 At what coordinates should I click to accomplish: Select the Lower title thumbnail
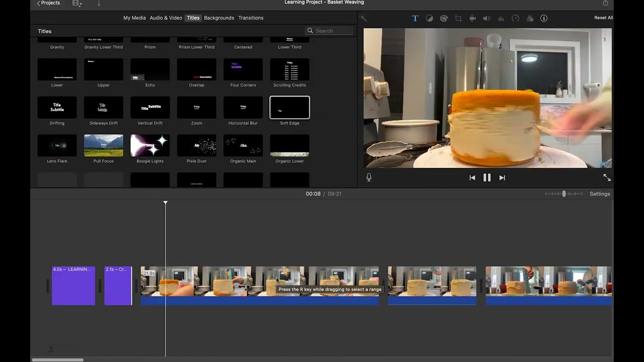[57, 69]
